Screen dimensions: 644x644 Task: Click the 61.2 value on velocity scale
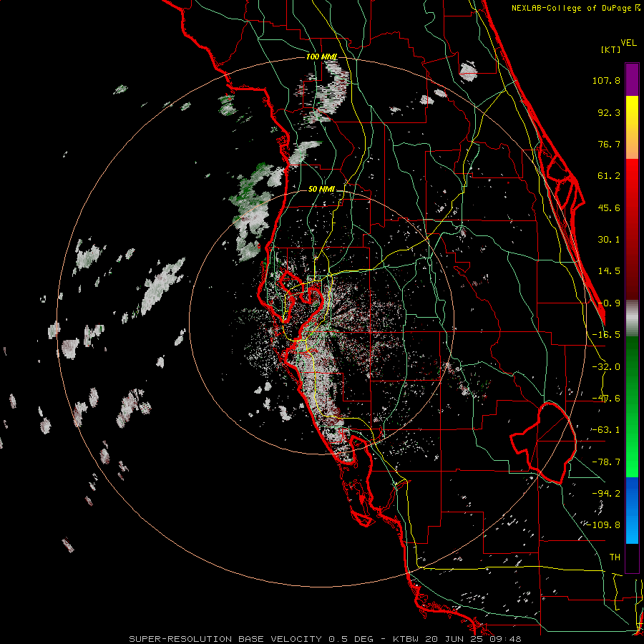609,176
